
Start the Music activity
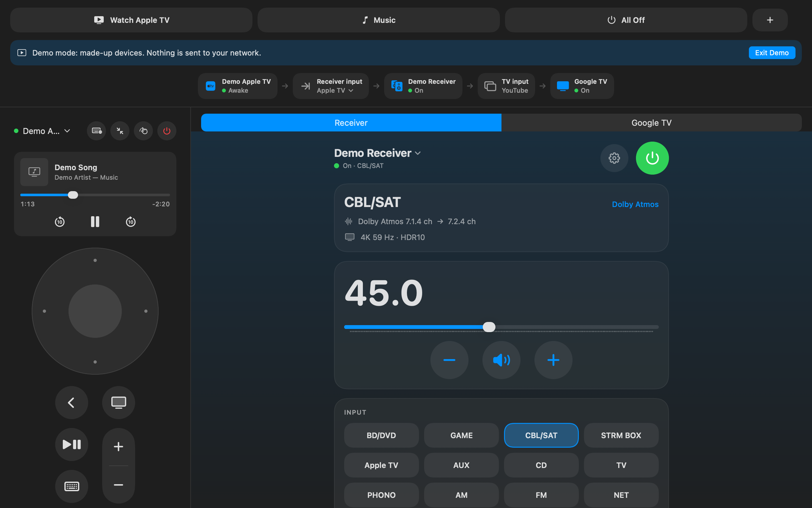click(x=378, y=20)
